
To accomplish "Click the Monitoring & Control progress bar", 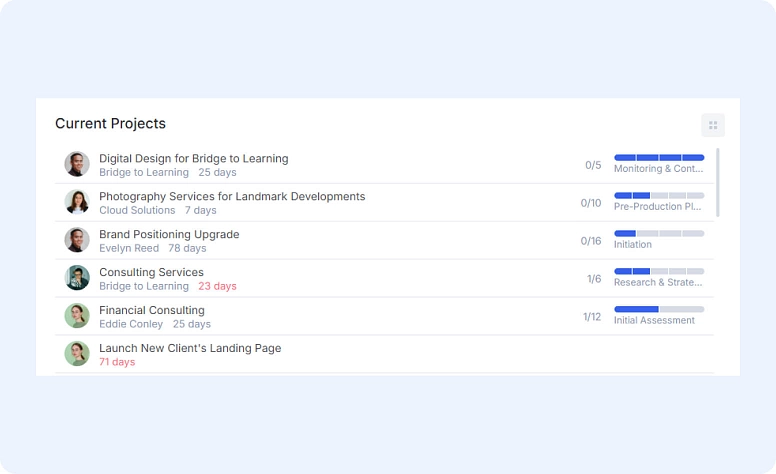I will point(659,158).
